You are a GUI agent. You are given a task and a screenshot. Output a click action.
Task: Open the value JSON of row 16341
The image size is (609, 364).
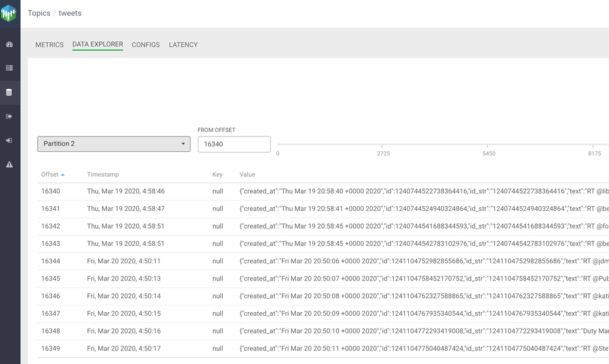[x=424, y=209]
